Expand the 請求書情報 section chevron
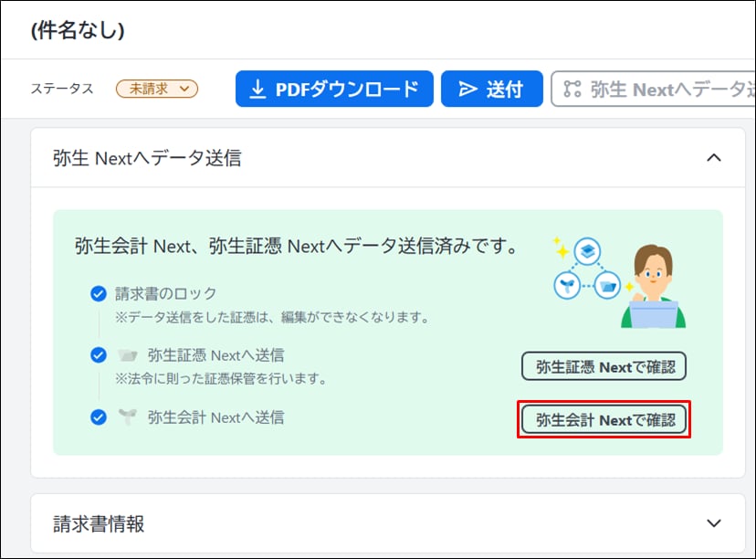Screen dimensions: 756x559 pos(714,522)
